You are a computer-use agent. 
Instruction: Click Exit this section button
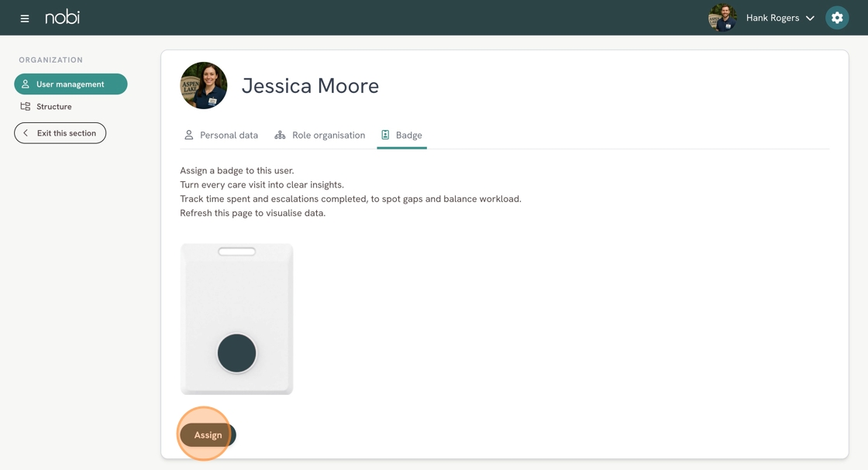pos(60,133)
